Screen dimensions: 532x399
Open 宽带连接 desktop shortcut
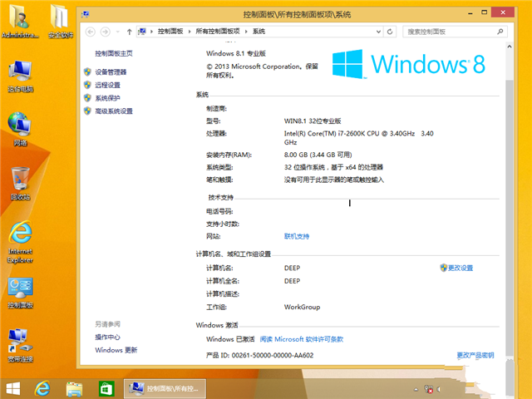click(x=20, y=346)
